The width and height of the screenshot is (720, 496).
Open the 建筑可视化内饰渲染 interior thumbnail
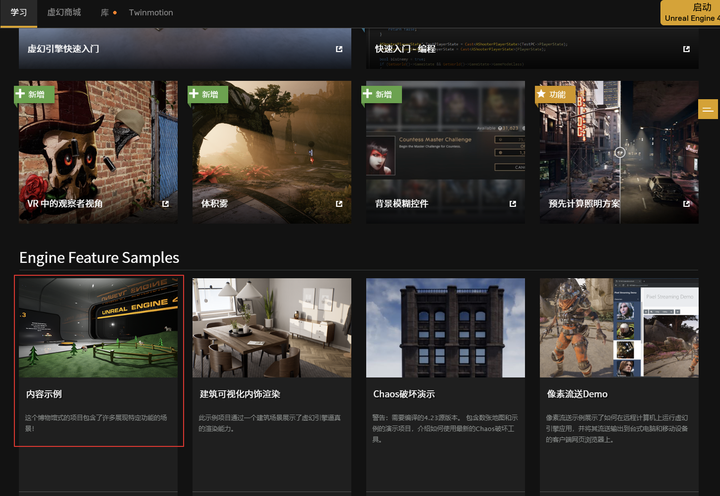tap(272, 328)
